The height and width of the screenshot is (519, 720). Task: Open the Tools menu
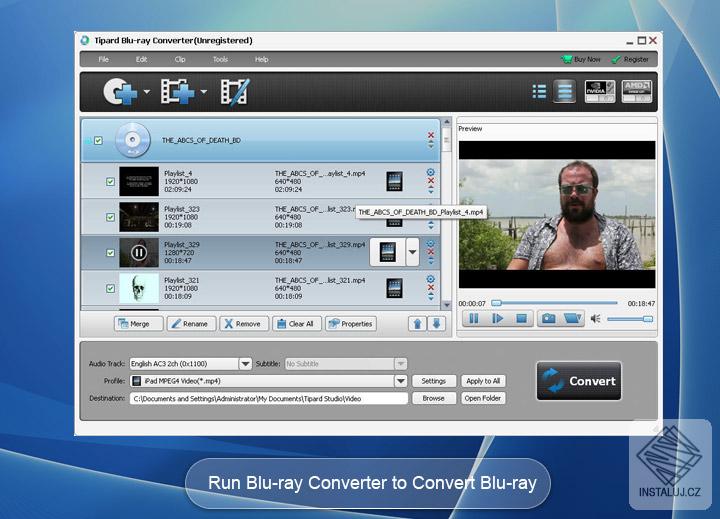click(x=220, y=59)
